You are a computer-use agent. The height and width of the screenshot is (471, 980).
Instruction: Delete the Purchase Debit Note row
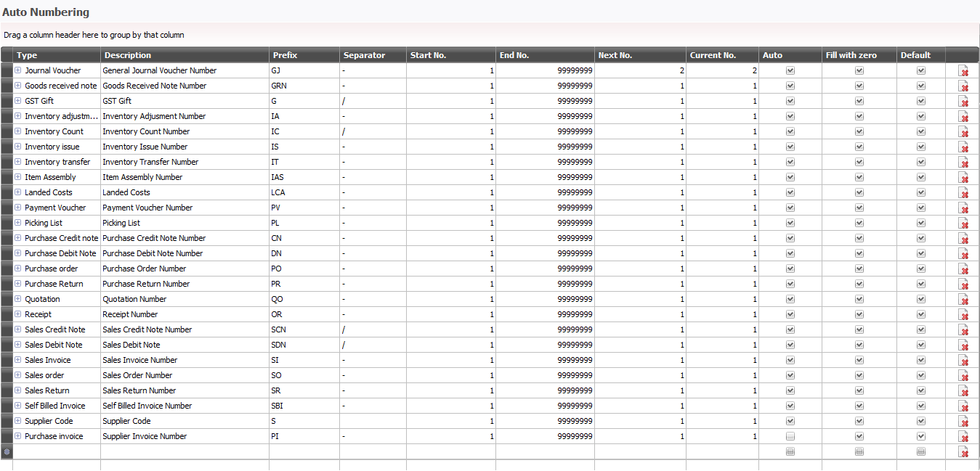(x=964, y=254)
